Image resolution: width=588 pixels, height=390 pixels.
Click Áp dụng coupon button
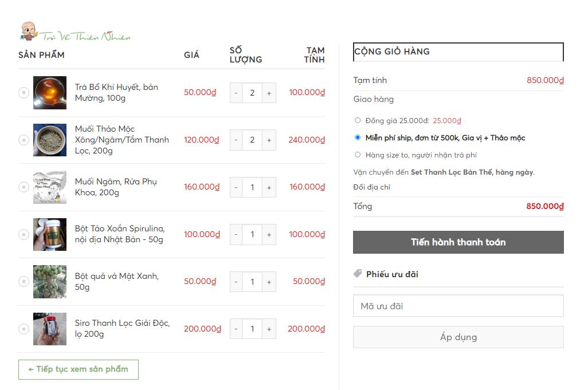(x=458, y=337)
